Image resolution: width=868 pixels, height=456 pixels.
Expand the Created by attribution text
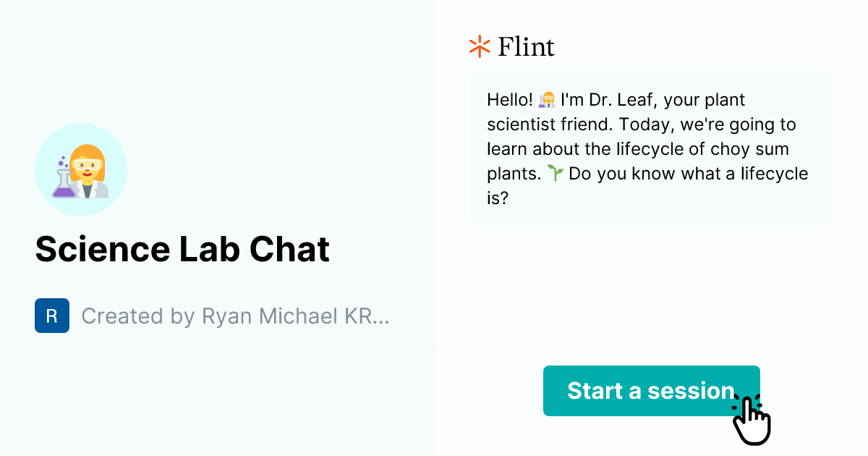236,316
